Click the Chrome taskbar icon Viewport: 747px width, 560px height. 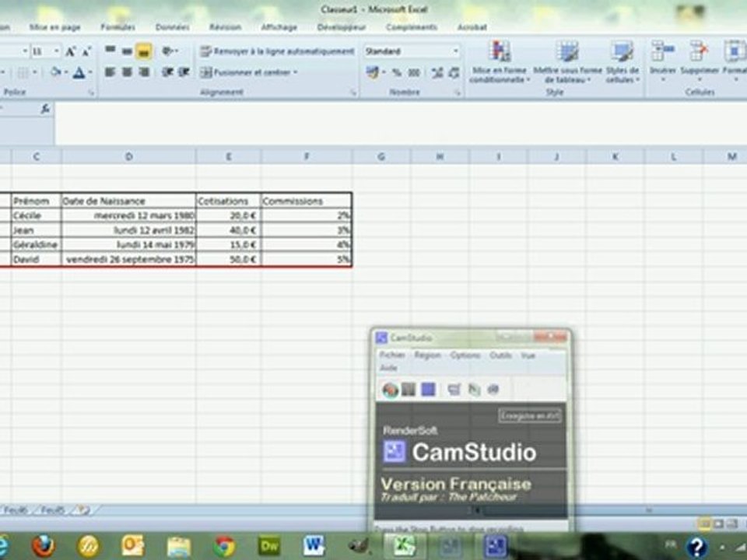coord(224,546)
